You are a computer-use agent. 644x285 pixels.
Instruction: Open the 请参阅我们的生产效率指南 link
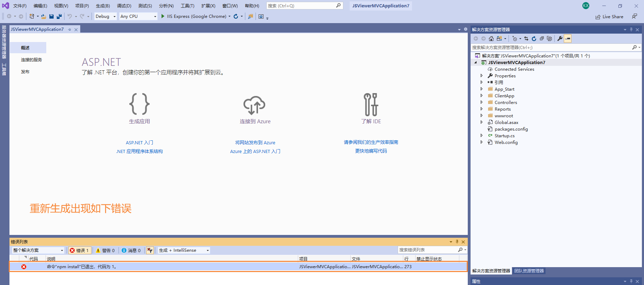371,142
